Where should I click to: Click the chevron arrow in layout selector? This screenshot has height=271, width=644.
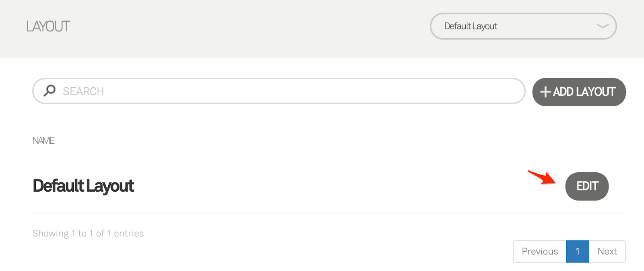coord(603,26)
